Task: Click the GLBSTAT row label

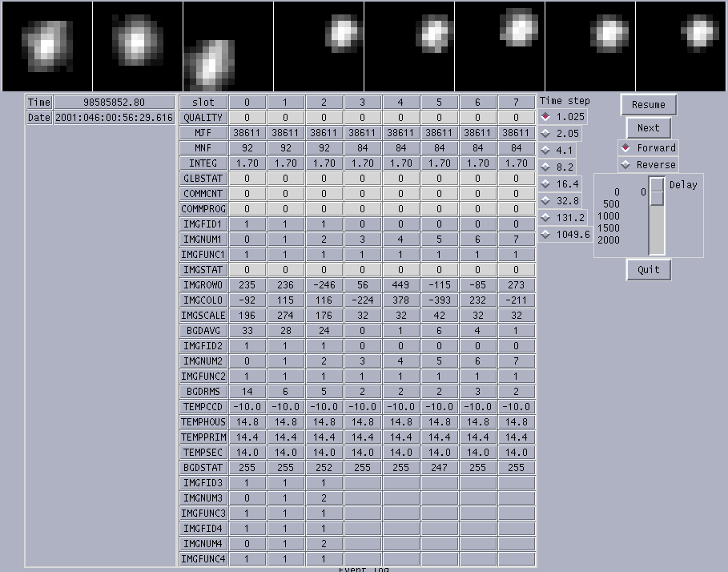Action: coord(203,179)
